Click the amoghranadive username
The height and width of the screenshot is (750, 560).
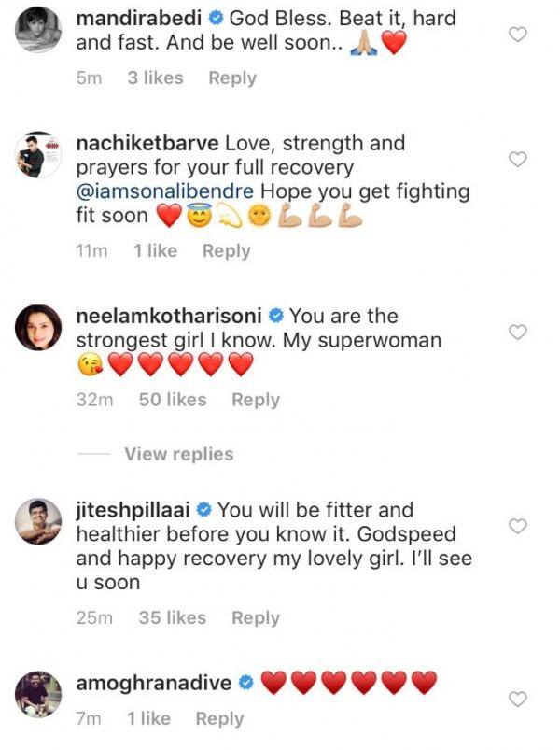coord(152,683)
